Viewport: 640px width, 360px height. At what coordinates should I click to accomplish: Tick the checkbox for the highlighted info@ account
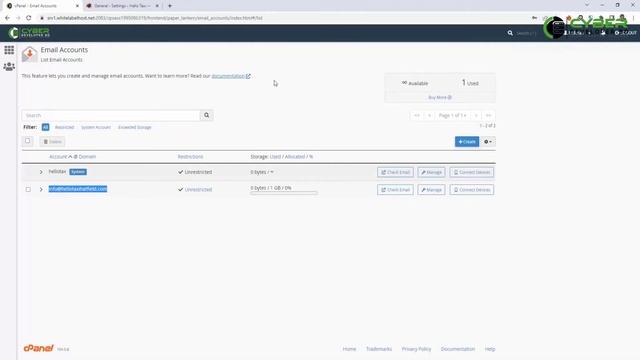pyautogui.click(x=28, y=189)
